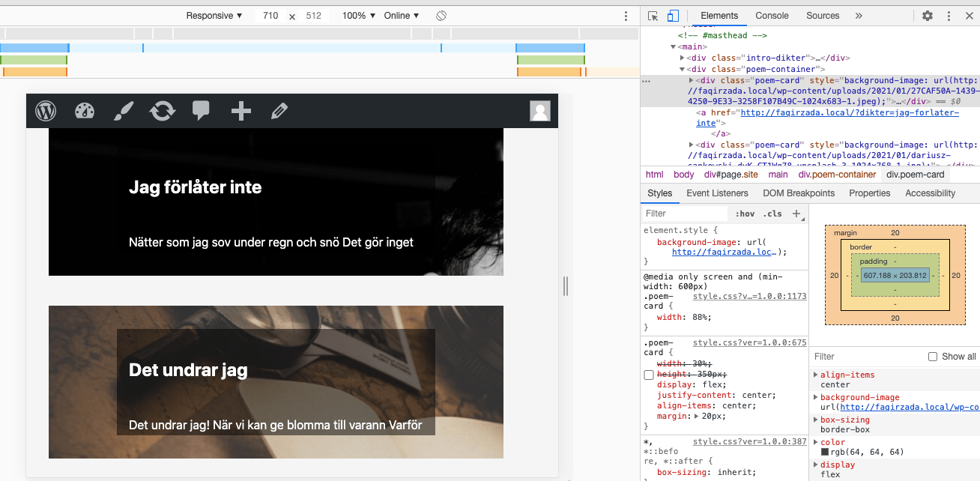Image resolution: width=980 pixels, height=481 pixels.
Task: Add new style rule with plus icon
Action: [796, 214]
